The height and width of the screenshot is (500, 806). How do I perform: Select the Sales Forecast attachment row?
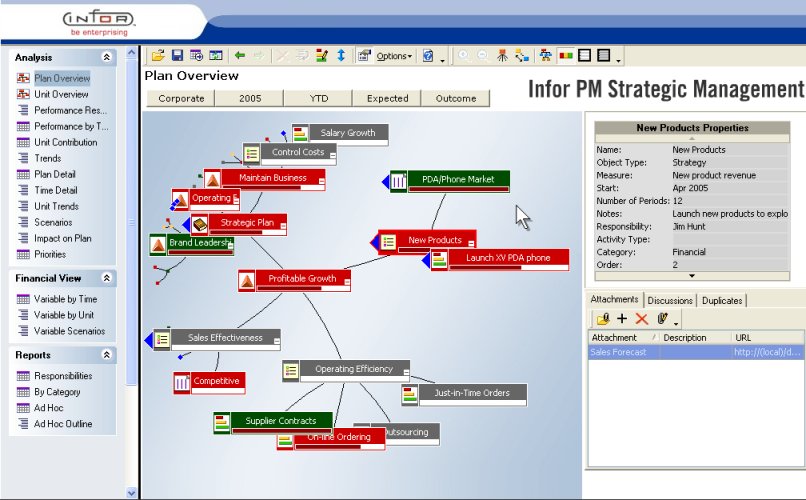(696, 352)
